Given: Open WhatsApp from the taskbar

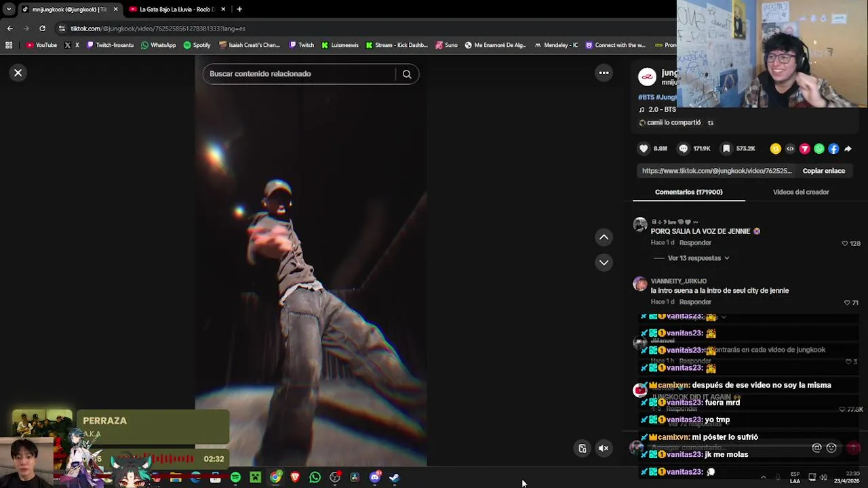Looking at the screenshot, I should pos(315,478).
